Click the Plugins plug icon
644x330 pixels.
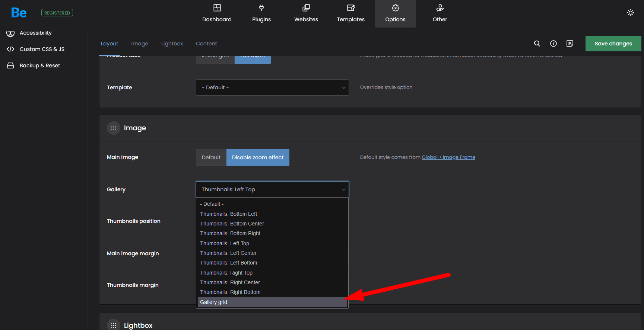pos(261,8)
